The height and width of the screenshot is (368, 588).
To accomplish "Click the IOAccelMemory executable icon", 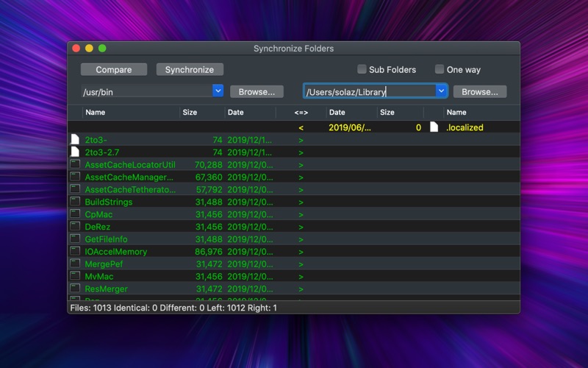I will pos(75,251).
